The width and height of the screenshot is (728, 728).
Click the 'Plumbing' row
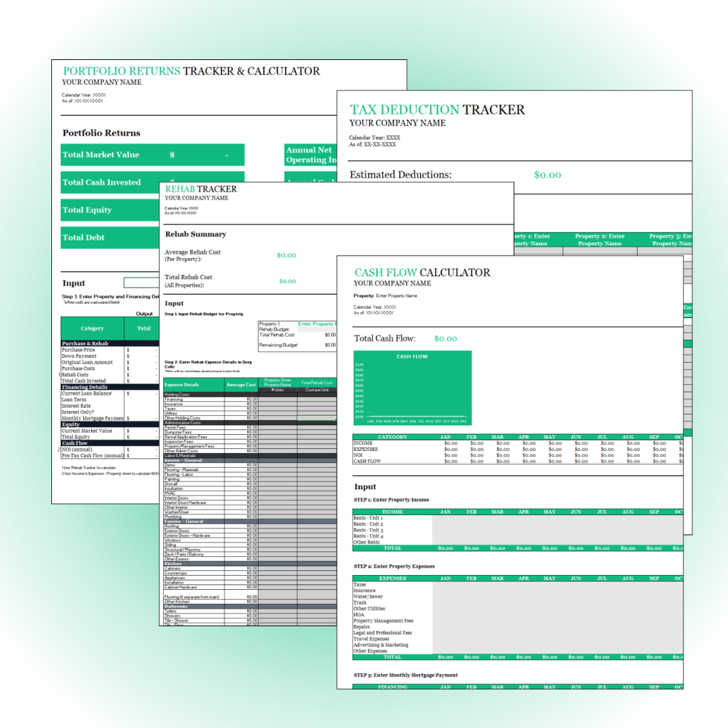pyautogui.click(x=250, y=516)
